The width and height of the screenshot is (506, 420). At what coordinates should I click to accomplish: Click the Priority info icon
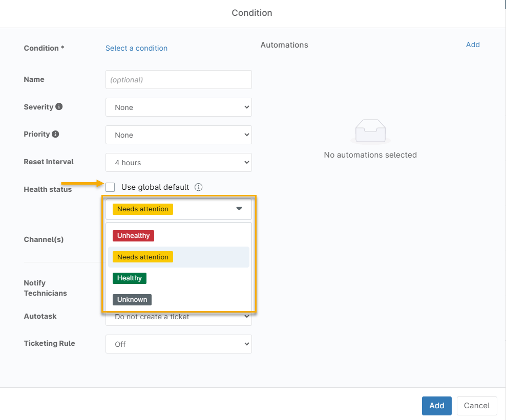coord(55,134)
